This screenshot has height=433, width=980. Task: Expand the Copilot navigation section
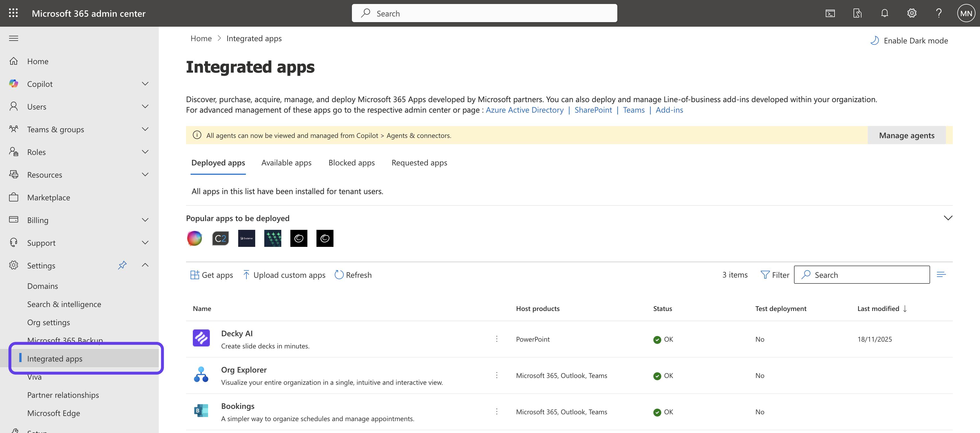(145, 84)
